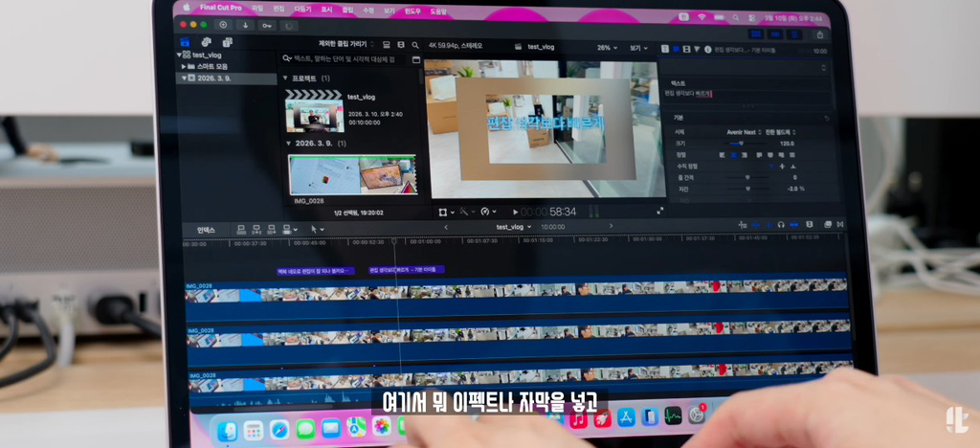Expand the 스마트 모음 folder
This screenshot has height=448, width=980.
pos(184,66)
